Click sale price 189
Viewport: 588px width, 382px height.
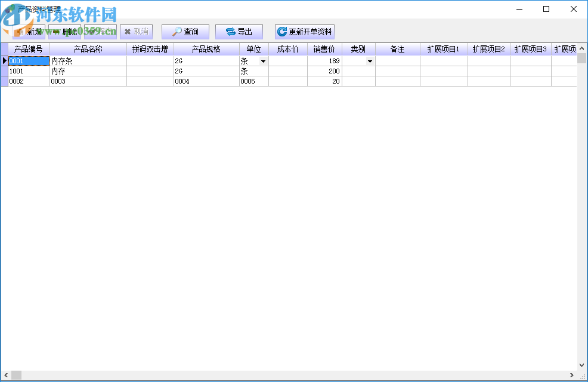(325, 61)
